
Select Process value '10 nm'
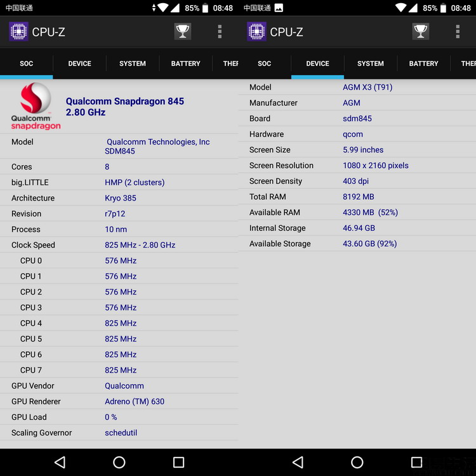[116, 230]
